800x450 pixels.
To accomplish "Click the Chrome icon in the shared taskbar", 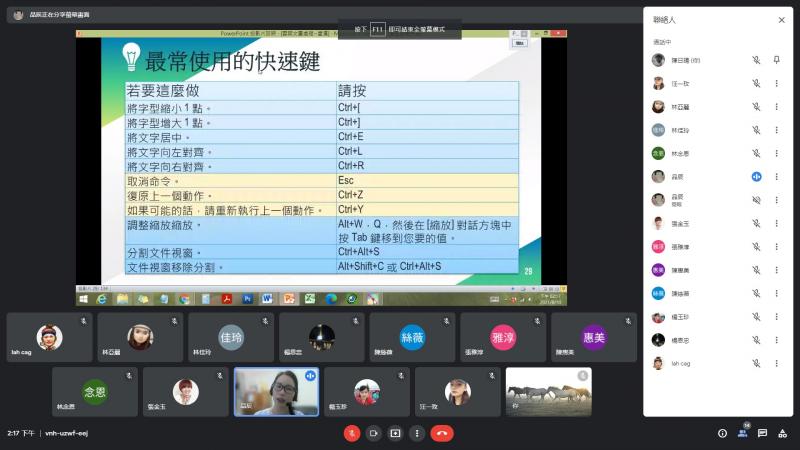I will [x=184, y=299].
